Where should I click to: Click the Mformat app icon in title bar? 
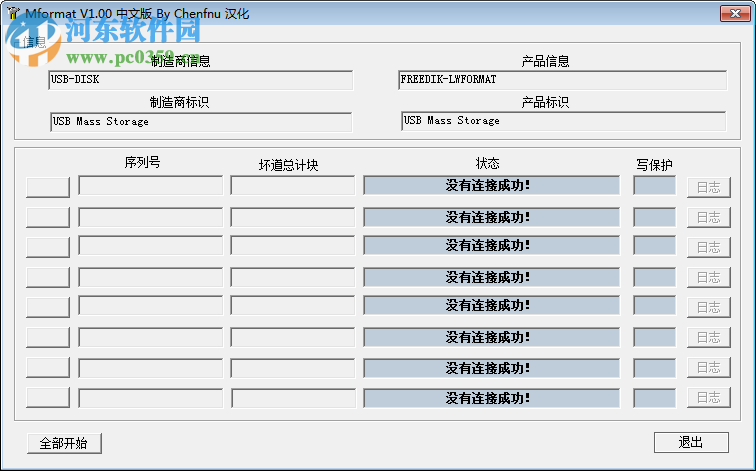pos(13,13)
